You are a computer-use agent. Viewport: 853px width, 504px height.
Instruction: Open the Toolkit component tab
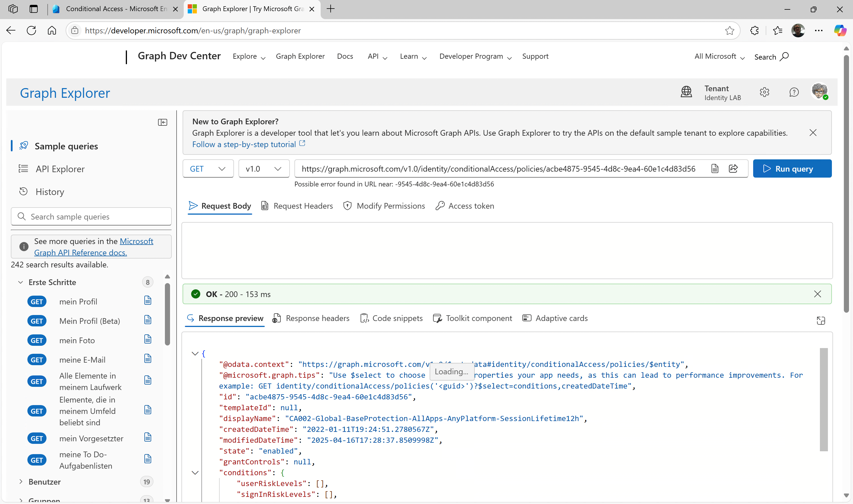[x=472, y=318]
